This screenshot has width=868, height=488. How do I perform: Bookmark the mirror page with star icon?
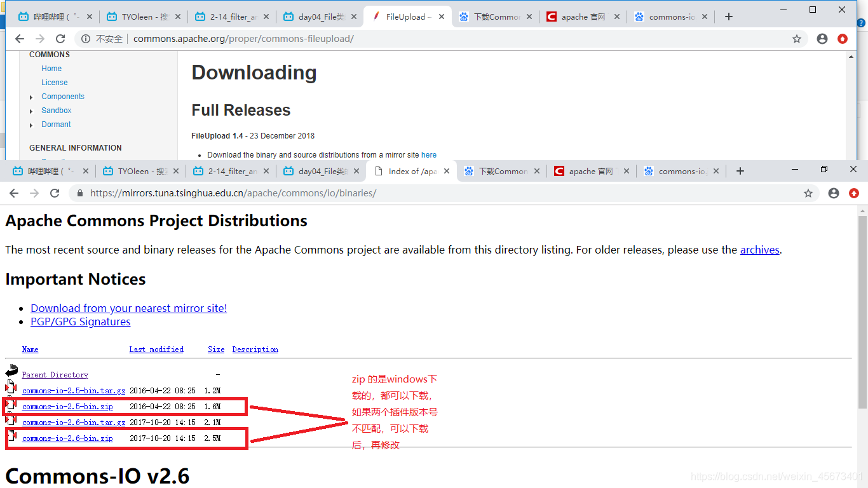pyautogui.click(x=808, y=193)
